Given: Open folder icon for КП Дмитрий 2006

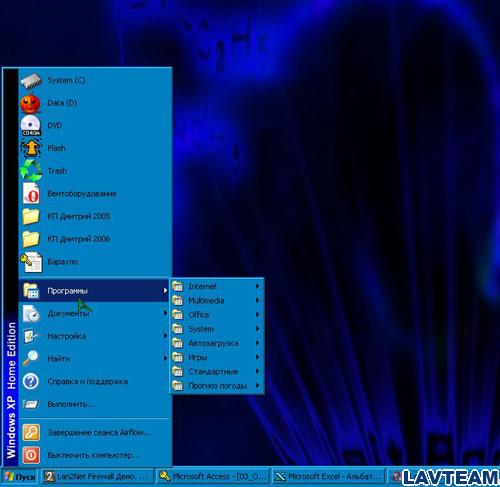Looking at the screenshot, I should click(x=31, y=239).
